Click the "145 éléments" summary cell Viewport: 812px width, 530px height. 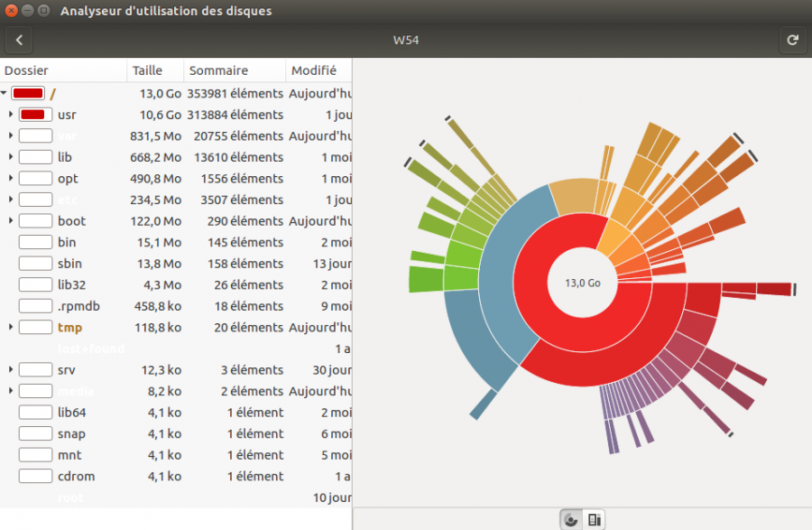click(x=245, y=242)
